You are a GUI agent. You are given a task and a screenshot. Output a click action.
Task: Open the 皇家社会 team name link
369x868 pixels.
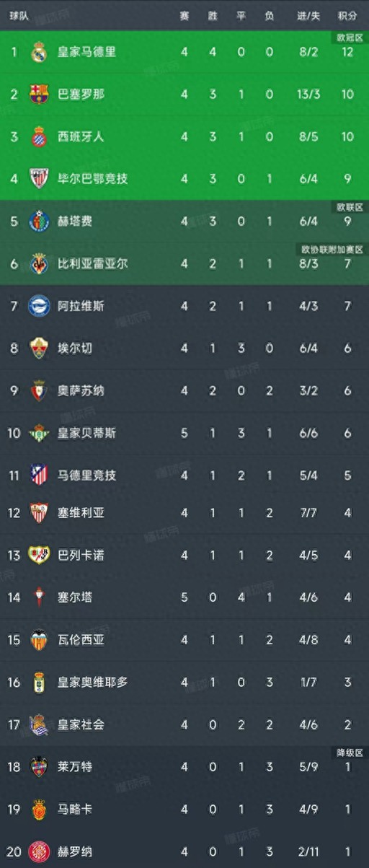click(x=81, y=724)
